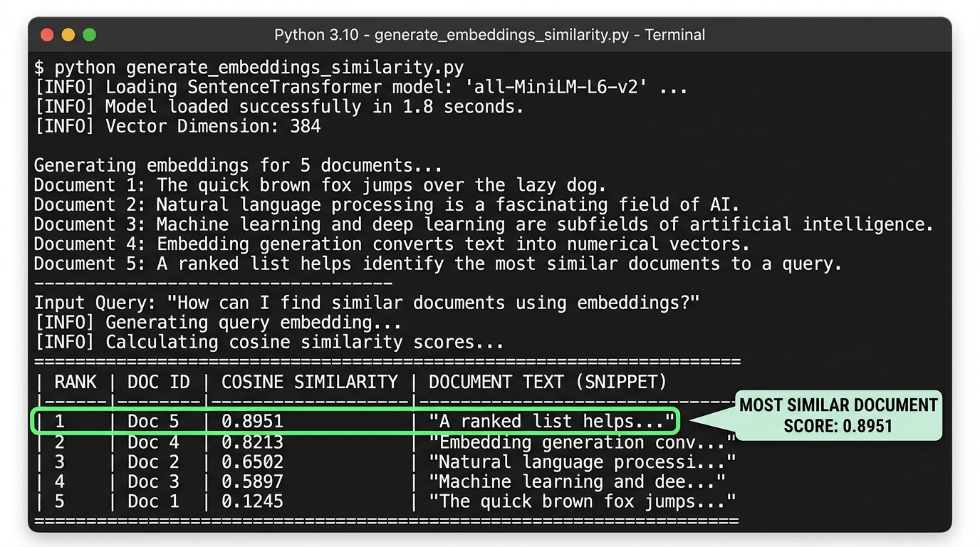Screen dimensions: 980x547
Task: Select the 'Document 4: Embedding generation converts text' line
Action: pos(392,244)
